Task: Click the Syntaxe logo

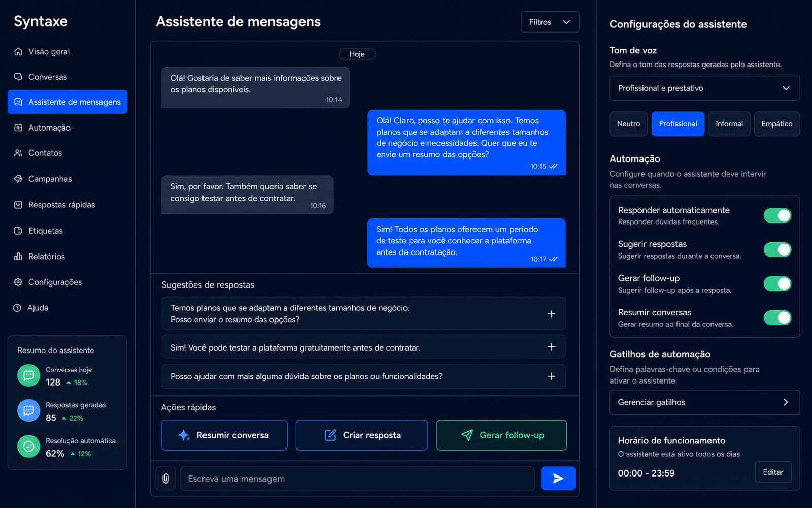Action: 41,21
